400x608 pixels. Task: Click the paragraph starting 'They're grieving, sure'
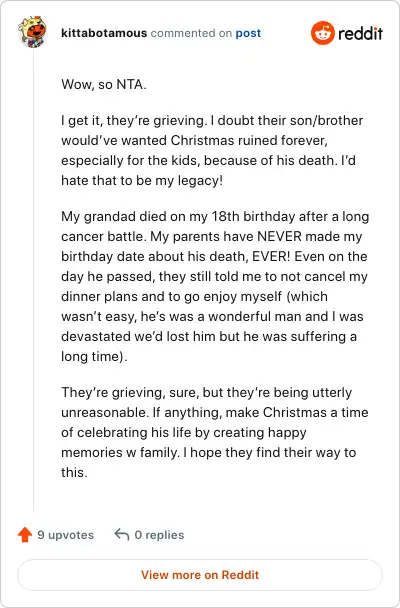[x=215, y=432]
